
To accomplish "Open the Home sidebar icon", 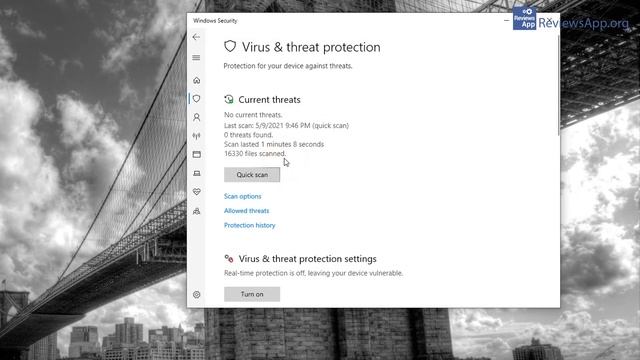I will (196, 80).
